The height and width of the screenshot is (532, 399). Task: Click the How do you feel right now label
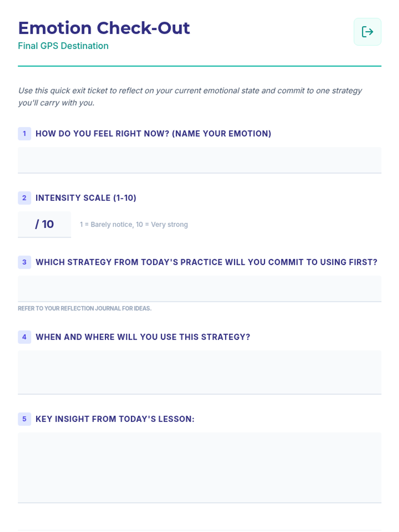click(x=153, y=134)
